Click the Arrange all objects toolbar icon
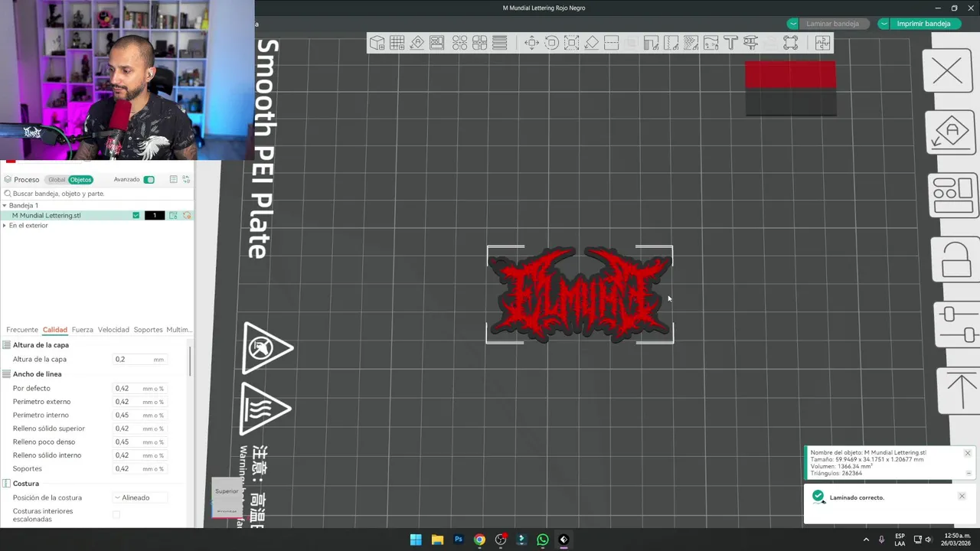Viewport: 980px width, 551px height. point(437,44)
